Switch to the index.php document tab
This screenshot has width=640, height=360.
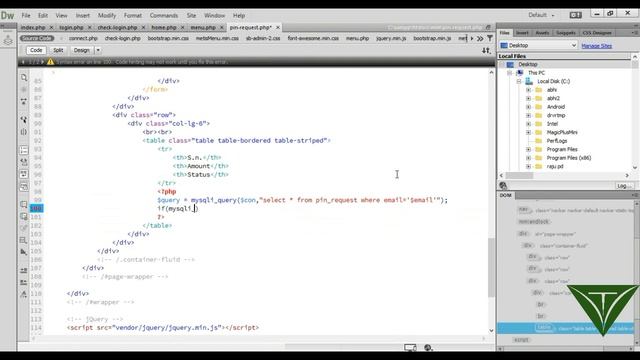33,27
